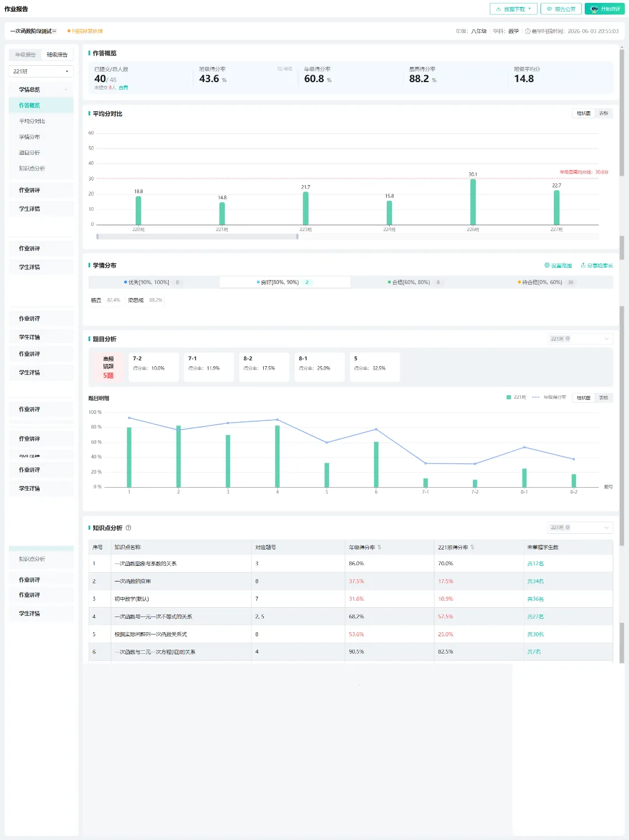Open the 221班 dropdown in 题目分析
The height and width of the screenshot is (840, 629).
(x=580, y=339)
